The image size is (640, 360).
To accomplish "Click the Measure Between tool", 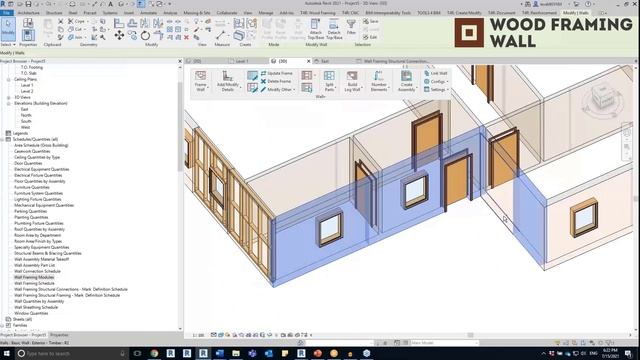I will pos(221,36).
